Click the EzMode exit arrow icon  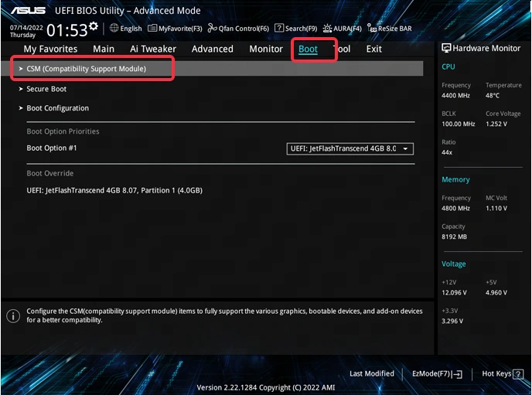[457, 374]
